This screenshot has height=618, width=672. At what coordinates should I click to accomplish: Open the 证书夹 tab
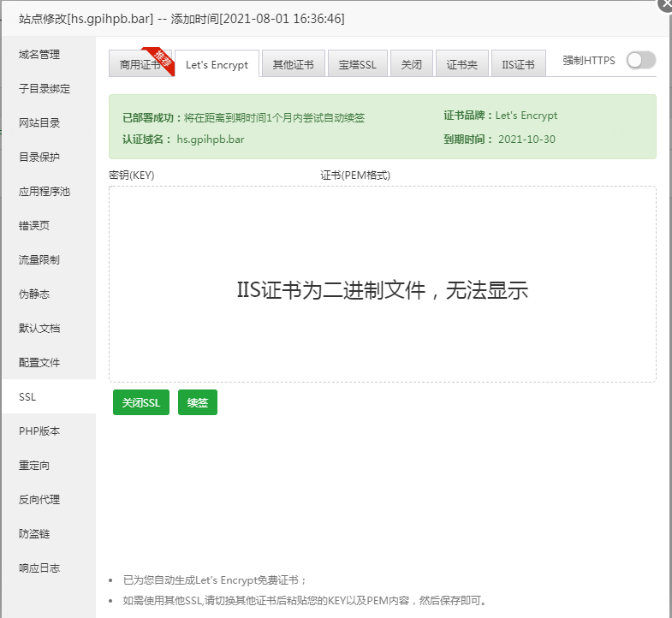click(x=462, y=64)
